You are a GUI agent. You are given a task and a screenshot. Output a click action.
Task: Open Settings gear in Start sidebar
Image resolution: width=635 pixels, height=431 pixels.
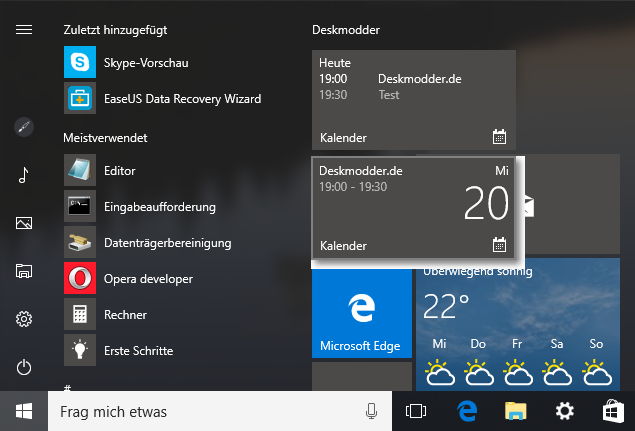tap(24, 319)
